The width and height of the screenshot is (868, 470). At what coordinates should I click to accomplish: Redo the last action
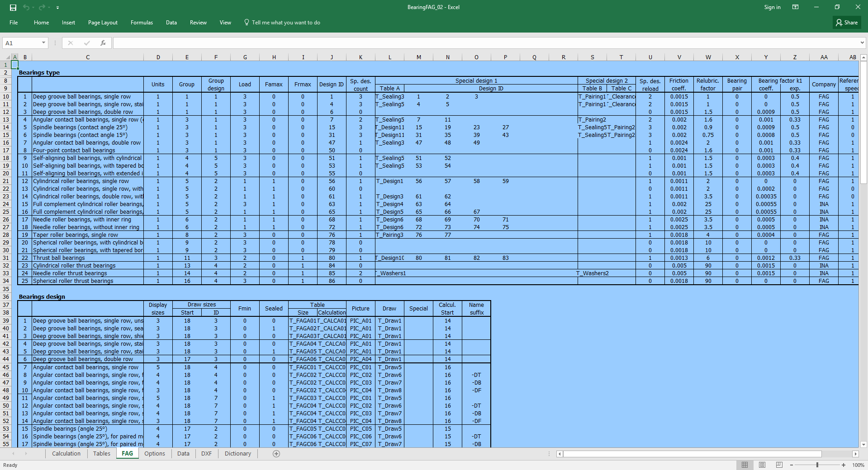[42, 7]
